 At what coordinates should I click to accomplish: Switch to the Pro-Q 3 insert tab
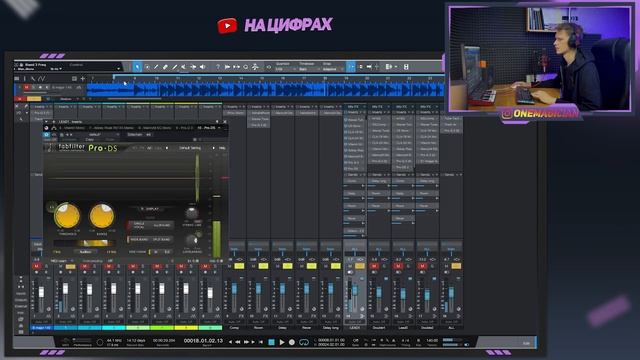point(185,128)
